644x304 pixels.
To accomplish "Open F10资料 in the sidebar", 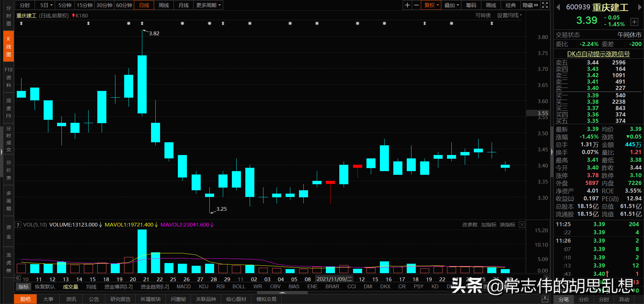I will (9, 78).
